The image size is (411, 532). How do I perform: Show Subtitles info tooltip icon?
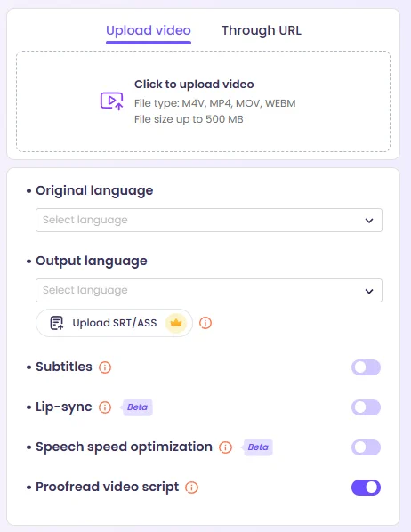coord(105,367)
